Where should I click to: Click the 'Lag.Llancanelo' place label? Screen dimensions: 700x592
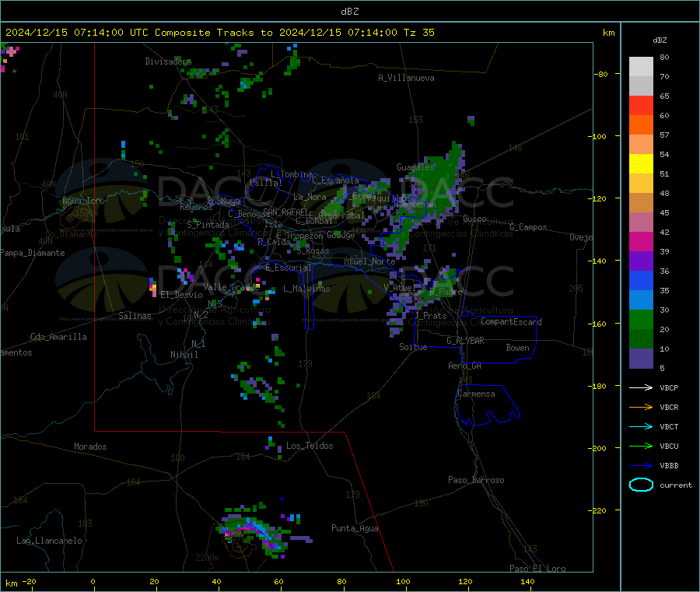49,541
